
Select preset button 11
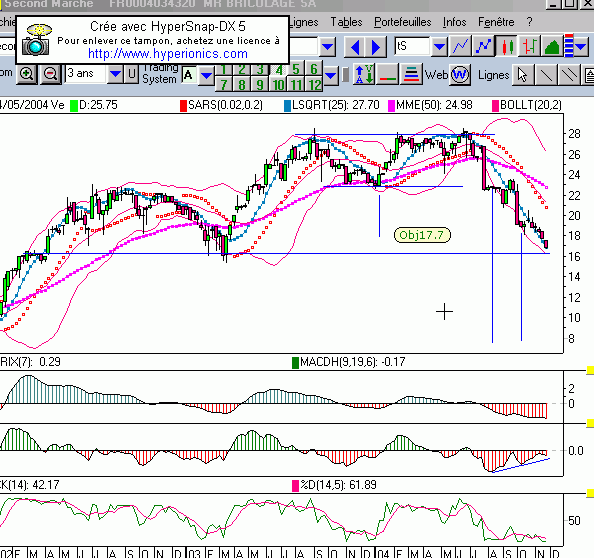296,85
